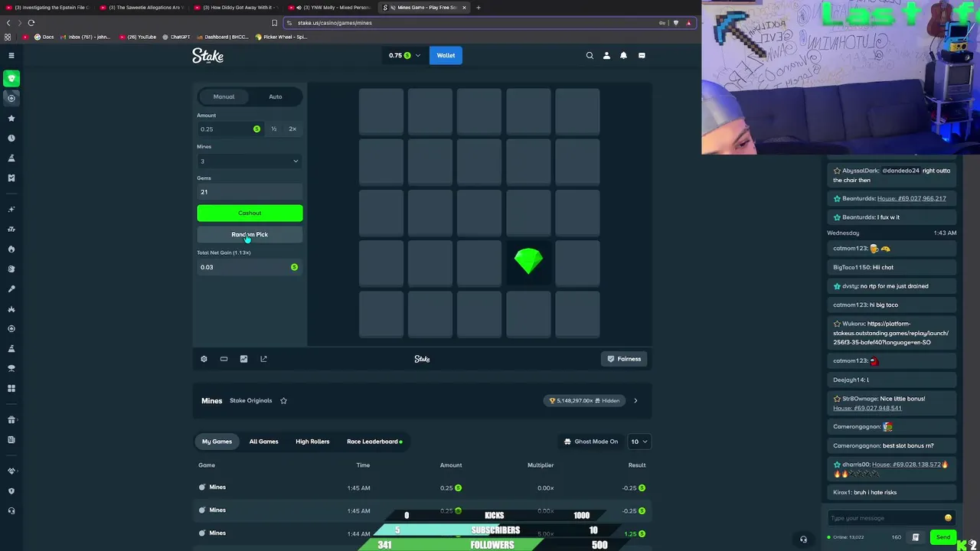Open the hamburger menu in the sidebar
The image size is (980, 551).
11,55
